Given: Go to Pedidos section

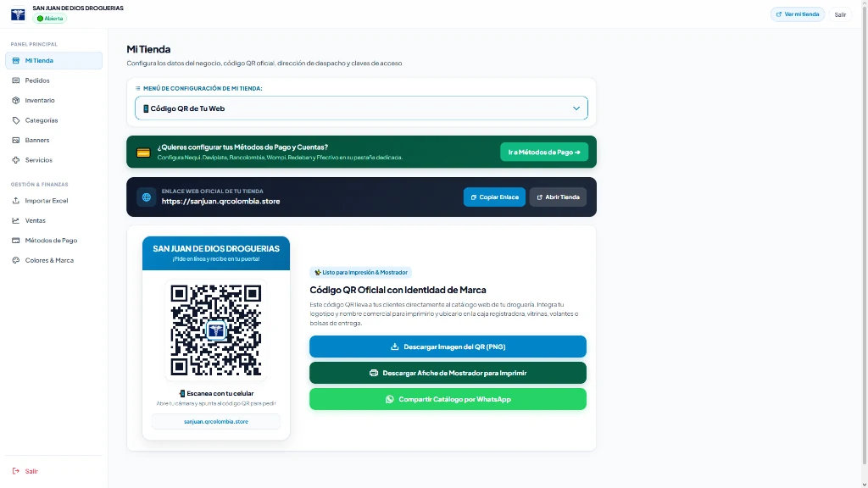Looking at the screenshot, I should [53, 80].
